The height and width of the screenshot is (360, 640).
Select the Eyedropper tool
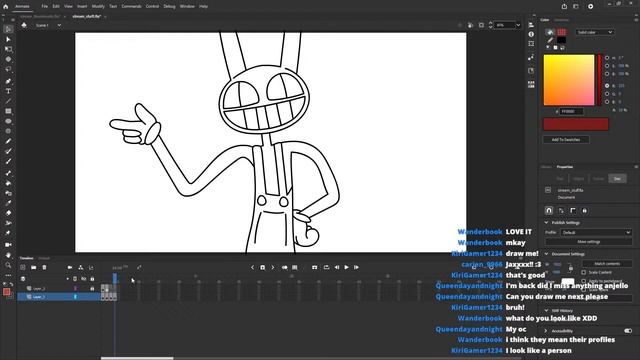[8, 203]
